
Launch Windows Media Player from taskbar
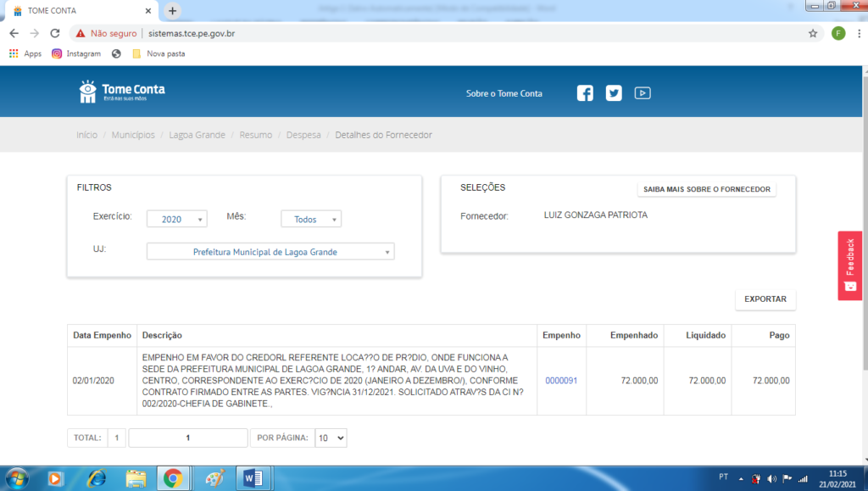click(x=55, y=478)
